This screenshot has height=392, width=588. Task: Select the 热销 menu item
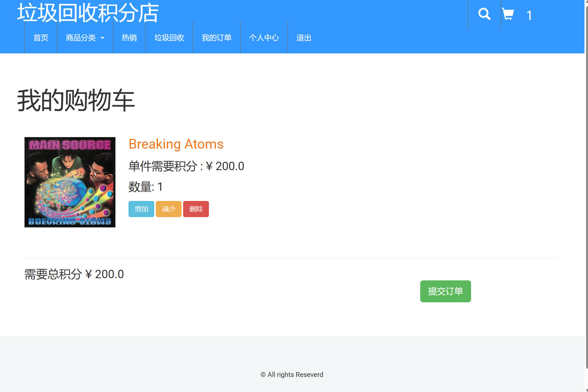click(129, 38)
